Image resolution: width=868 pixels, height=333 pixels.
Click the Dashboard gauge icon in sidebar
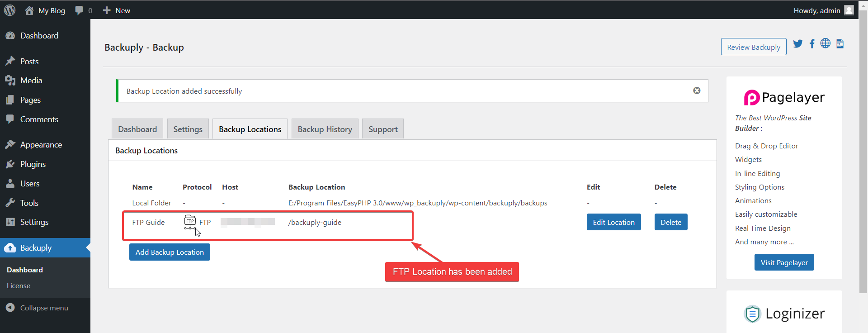[x=10, y=35]
